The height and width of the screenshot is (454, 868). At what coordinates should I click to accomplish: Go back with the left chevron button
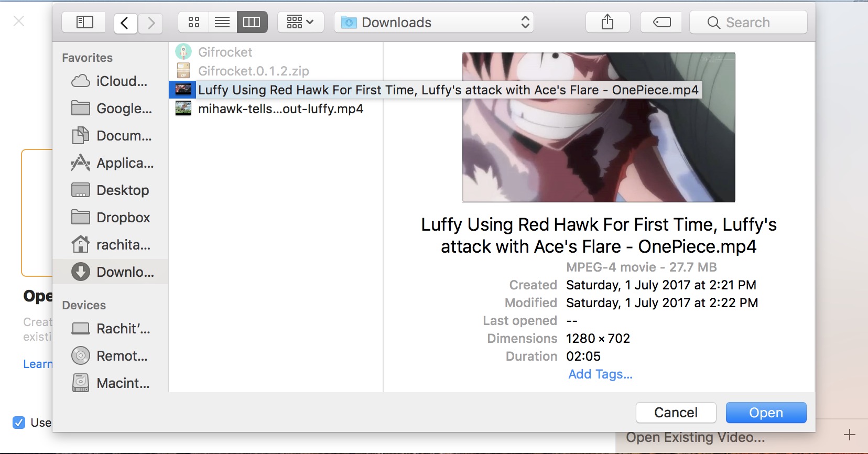coord(125,23)
